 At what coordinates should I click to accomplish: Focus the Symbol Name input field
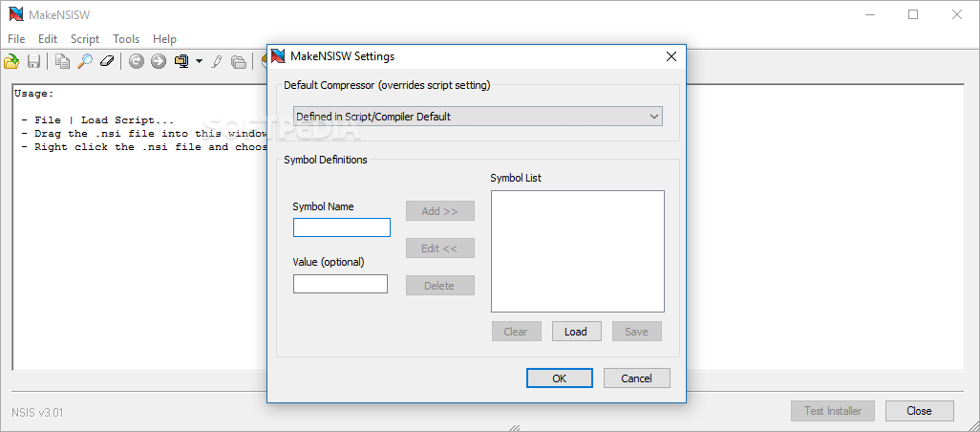click(x=342, y=227)
